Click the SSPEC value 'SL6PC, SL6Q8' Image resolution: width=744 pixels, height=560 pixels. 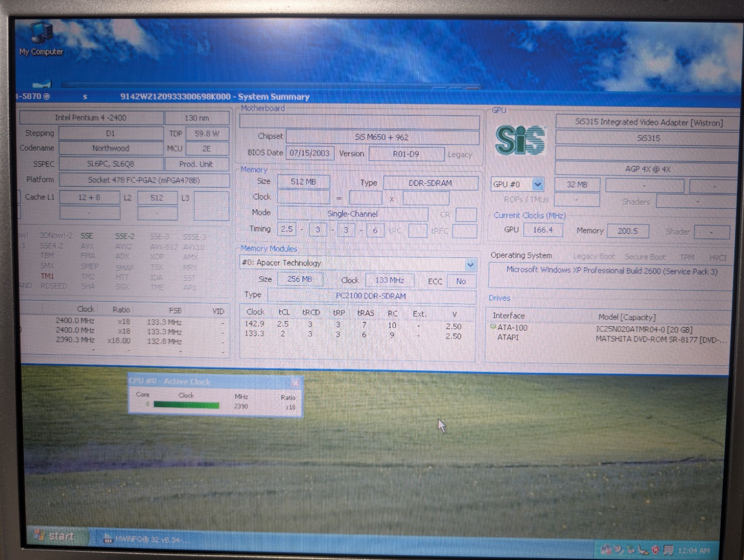111,164
